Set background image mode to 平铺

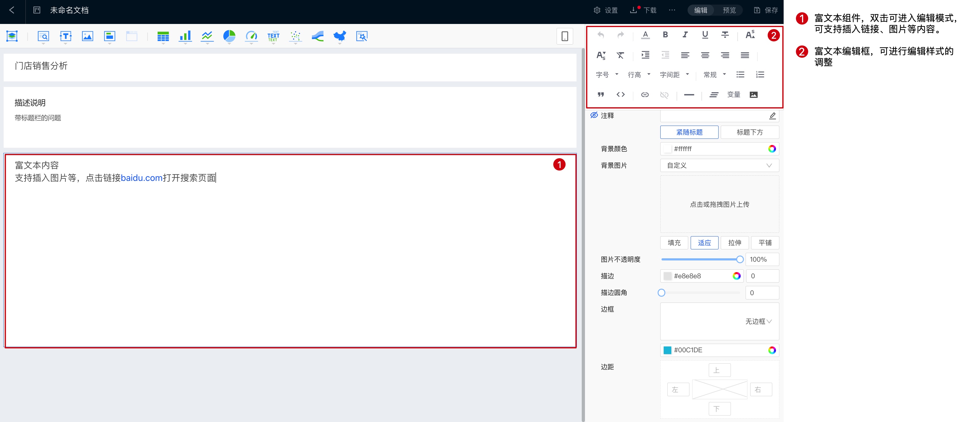(x=765, y=243)
